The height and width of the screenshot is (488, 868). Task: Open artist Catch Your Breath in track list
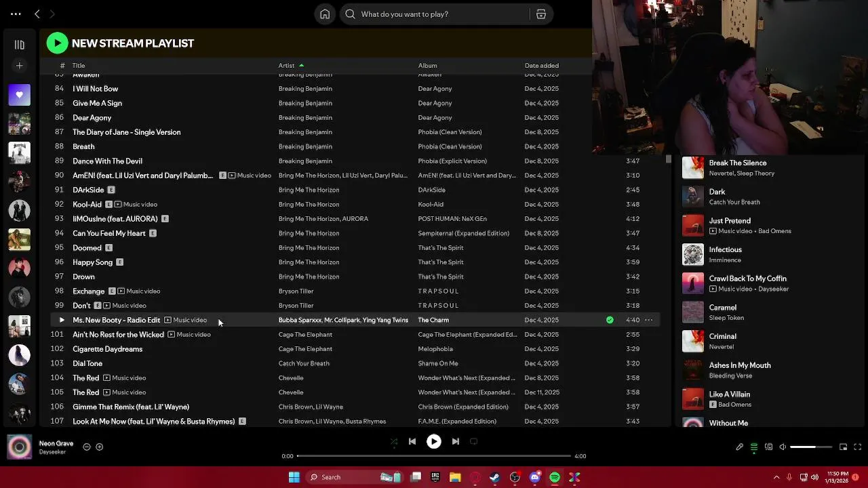(304, 363)
